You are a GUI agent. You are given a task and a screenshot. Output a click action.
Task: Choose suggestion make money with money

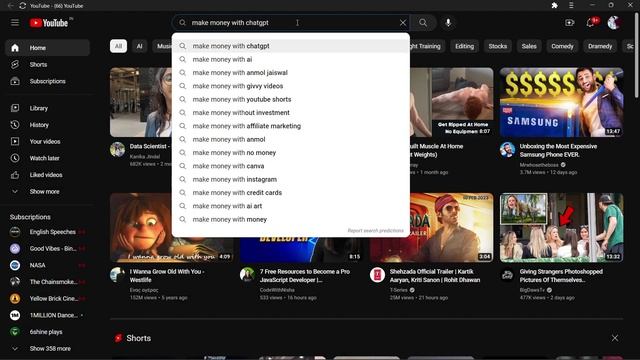pos(291,220)
